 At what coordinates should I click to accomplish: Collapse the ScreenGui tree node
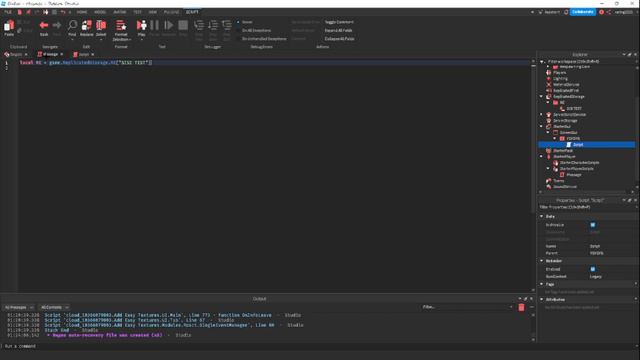[x=548, y=133]
